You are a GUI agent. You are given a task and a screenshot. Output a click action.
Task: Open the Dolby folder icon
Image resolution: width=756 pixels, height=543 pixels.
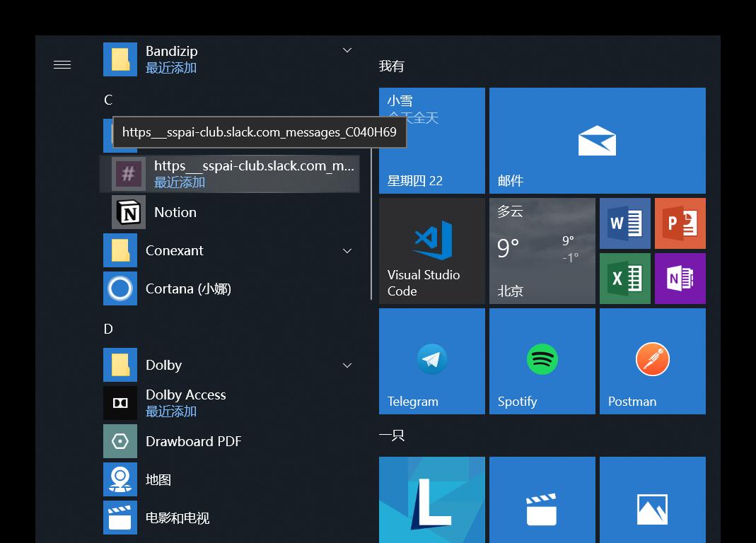tap(120, 365)
